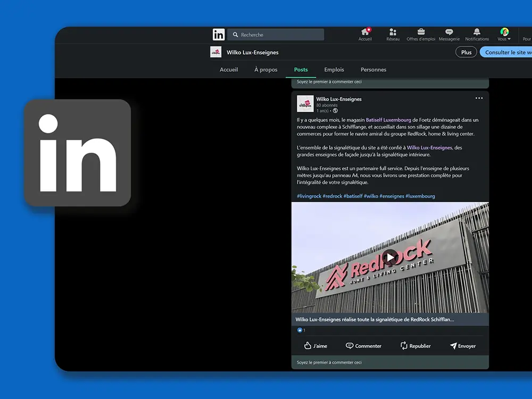Click the Recherche search field

pos(276,35)
